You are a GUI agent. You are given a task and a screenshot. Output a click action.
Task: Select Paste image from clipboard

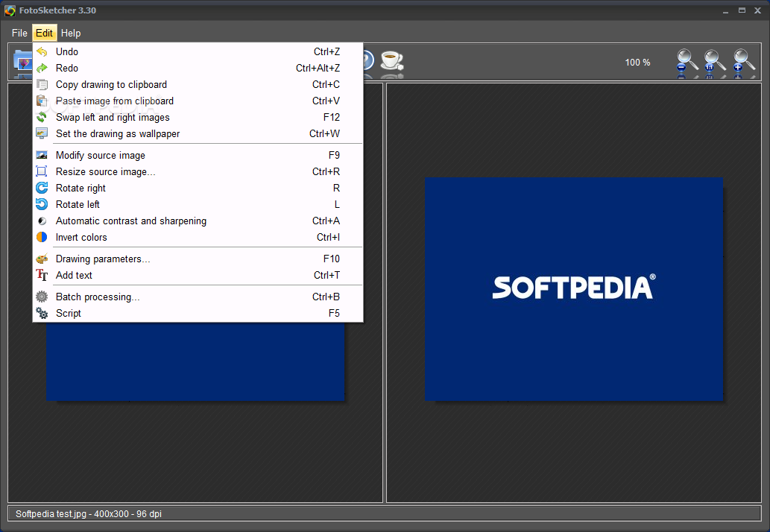198,101
